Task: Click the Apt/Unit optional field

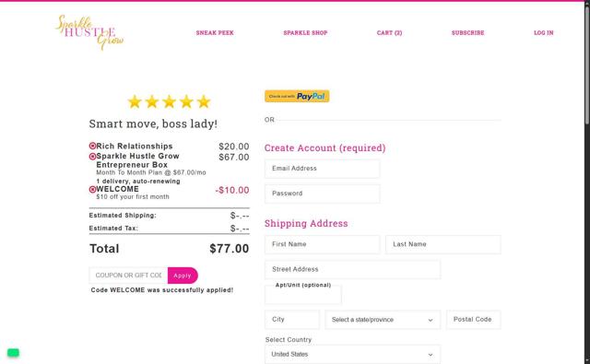Action: [x=303, y=295]
